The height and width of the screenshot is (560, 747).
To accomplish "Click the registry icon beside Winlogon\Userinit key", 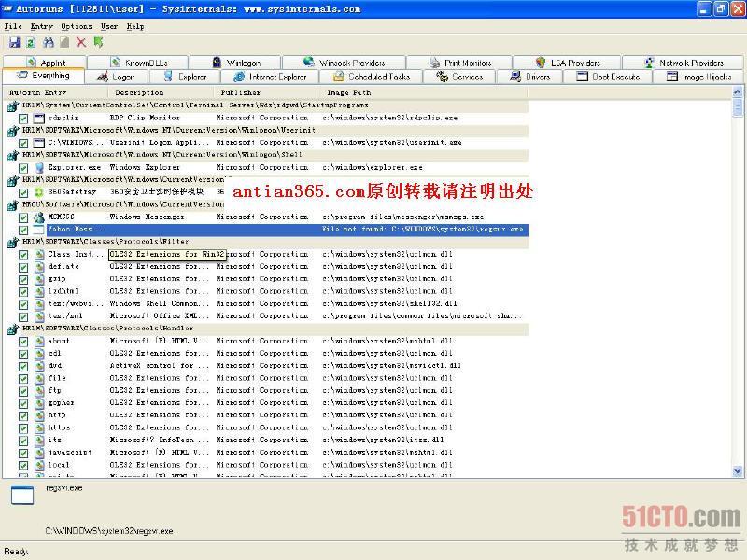I will pyautogui.click(x=13, y=131).
